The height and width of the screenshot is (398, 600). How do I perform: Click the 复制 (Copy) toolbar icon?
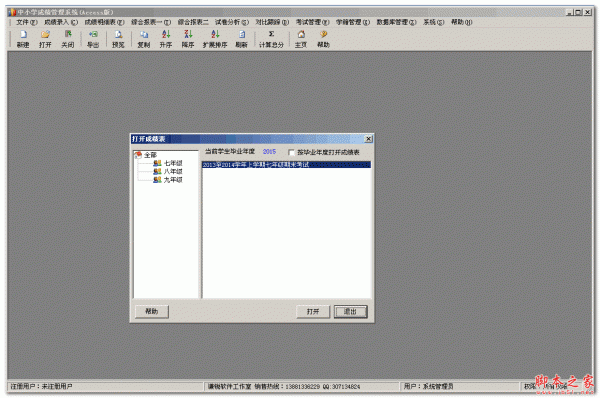pos(144,35)
